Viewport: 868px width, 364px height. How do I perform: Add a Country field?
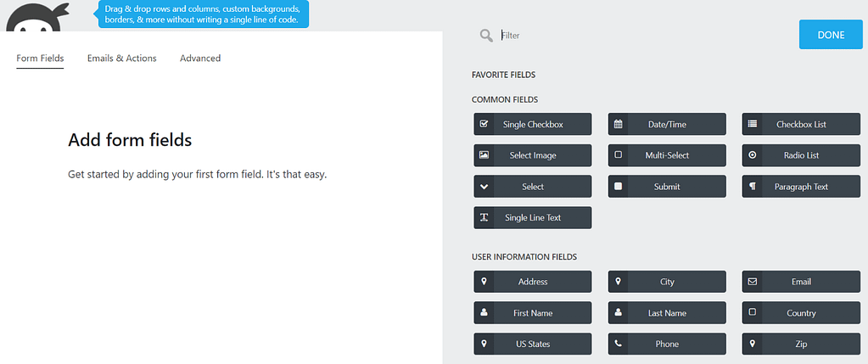801,312
